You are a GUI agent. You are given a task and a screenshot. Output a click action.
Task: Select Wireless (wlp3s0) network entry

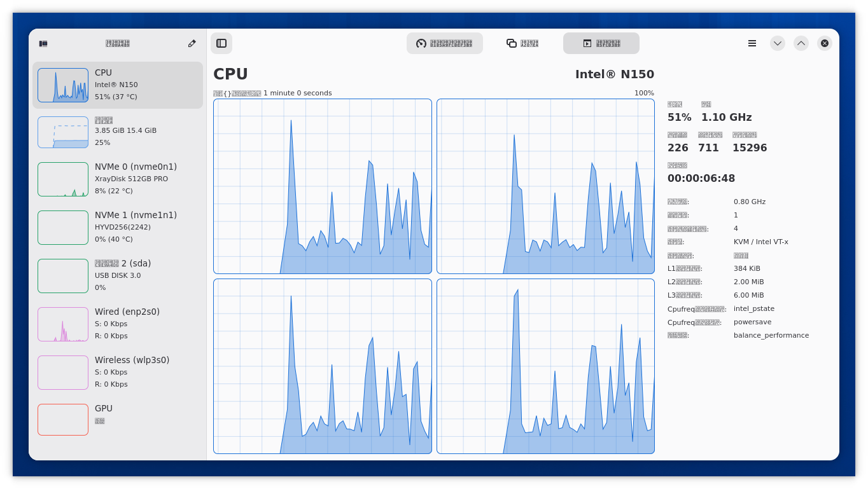[118, 373]
